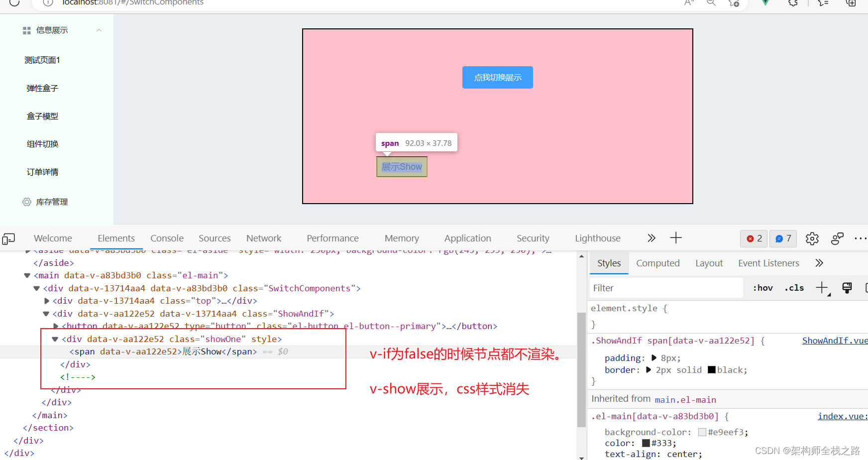Select the closing </aside> tag line
The height and width of the screenshot is (460, 868).
click(x=53, y=263)
